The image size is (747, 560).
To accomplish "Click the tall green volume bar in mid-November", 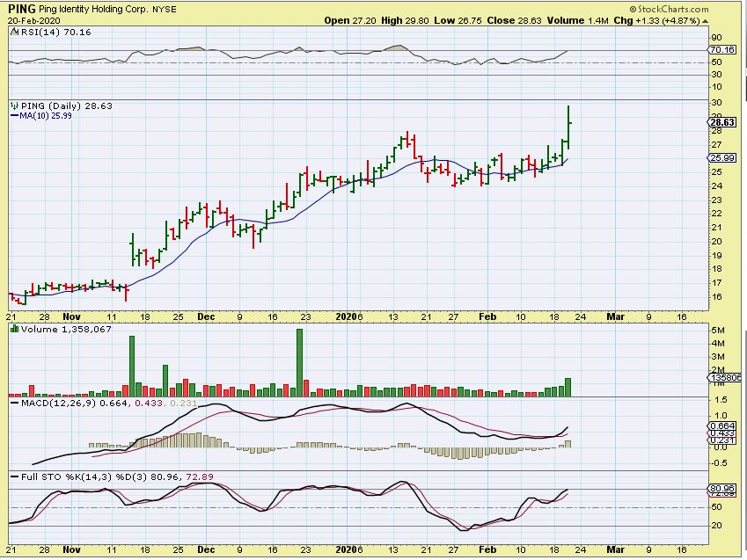I will (x=132, y=367).
